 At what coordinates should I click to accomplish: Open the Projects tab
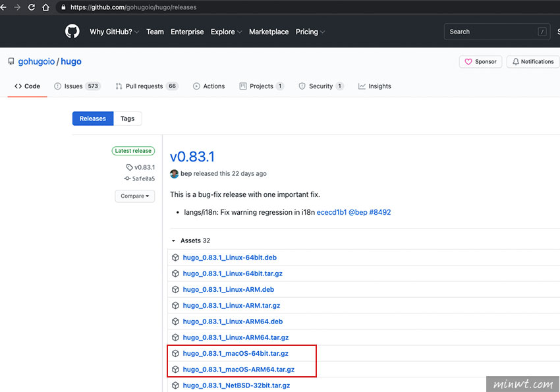tap(262, 86)
